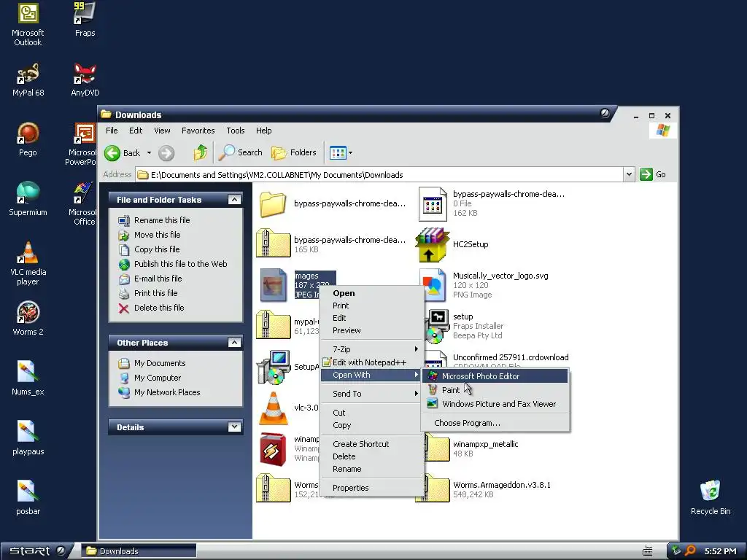Click the Forward navigation arrow
The height and width of the screenshot is (560, 747).
[x=166, y=153]
